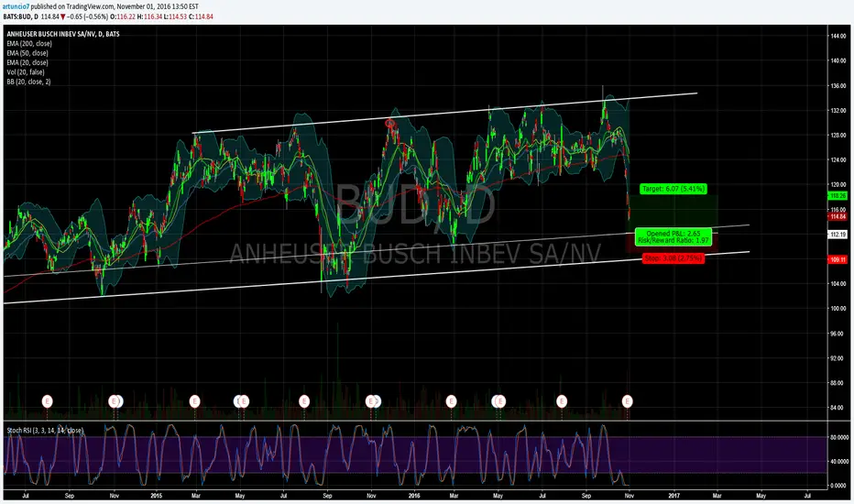854x504 pixels.
Task: Click the O:116.22 open value in header
Action: [122, 16]
